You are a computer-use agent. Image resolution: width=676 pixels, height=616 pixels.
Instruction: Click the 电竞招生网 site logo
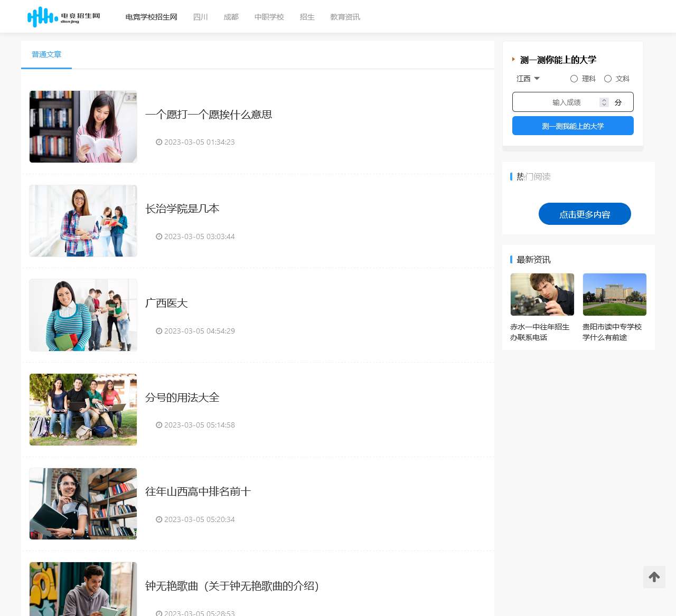[x=63, y=16]
